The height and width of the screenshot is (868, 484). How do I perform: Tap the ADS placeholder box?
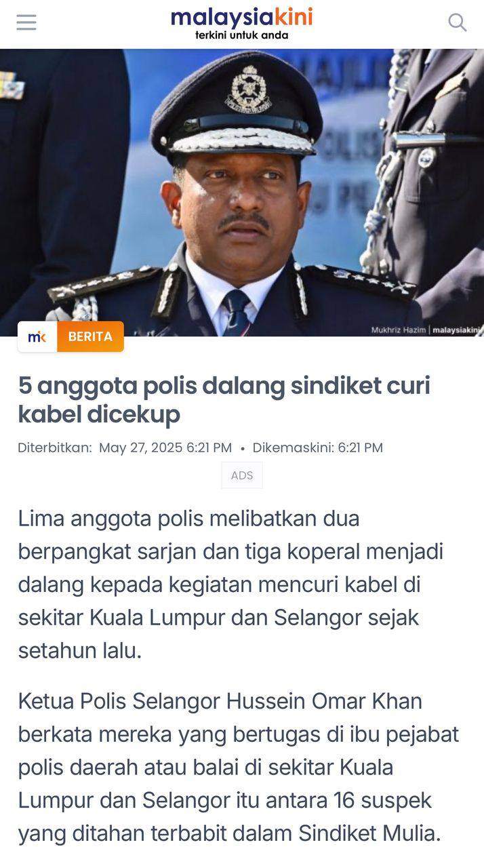click(x=242, y=475)
